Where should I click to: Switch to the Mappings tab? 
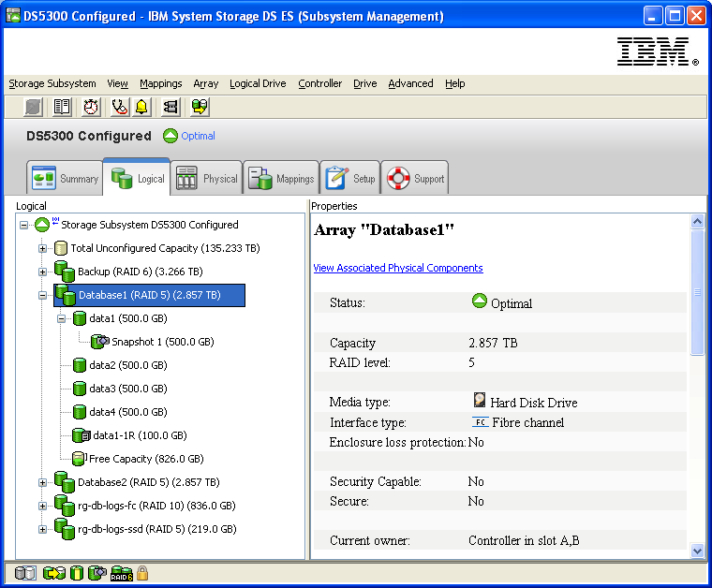281,178
